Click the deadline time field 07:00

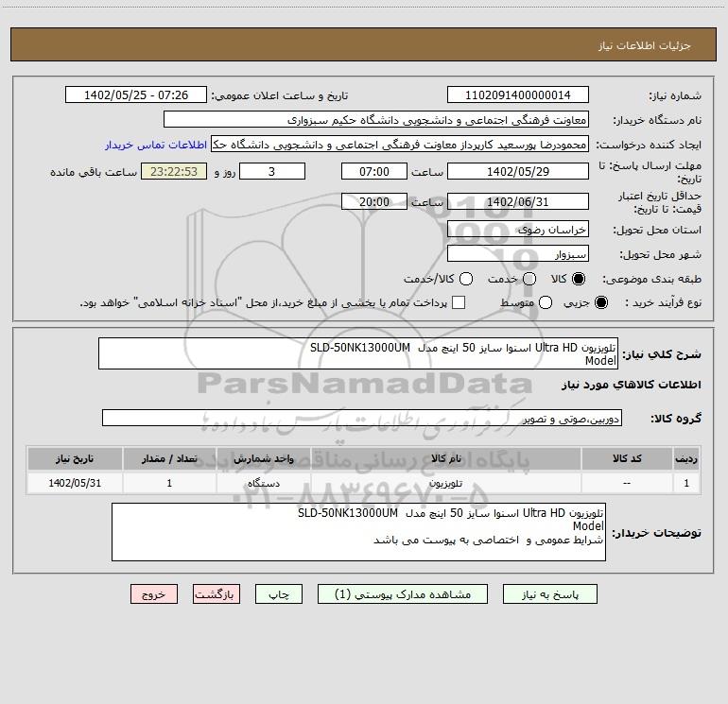[x=374, y=171]
